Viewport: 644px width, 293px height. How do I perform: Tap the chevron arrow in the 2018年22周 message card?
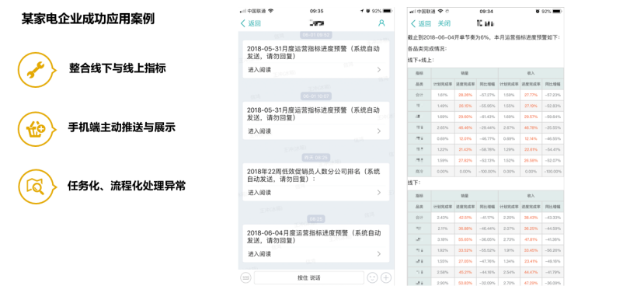pyautogui.click(x=378, y=192)
